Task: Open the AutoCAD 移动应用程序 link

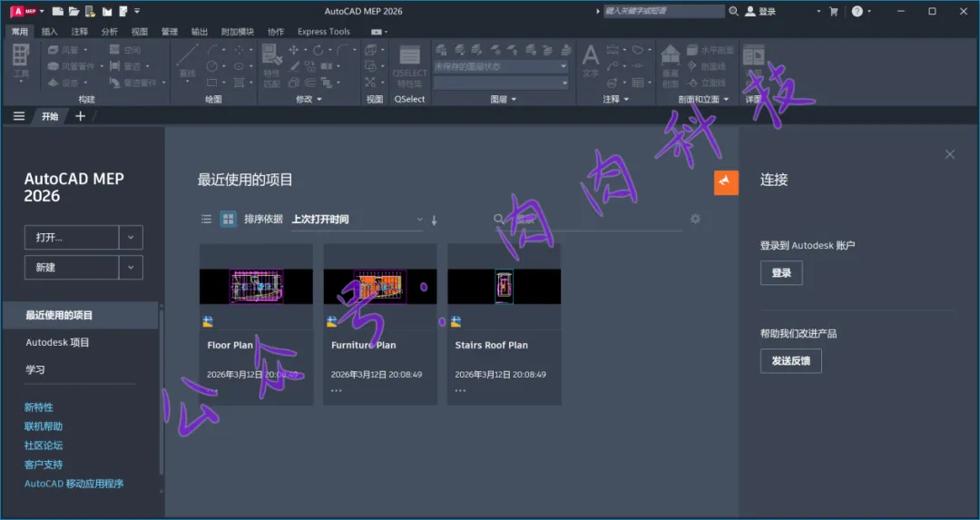Action: 73,484
